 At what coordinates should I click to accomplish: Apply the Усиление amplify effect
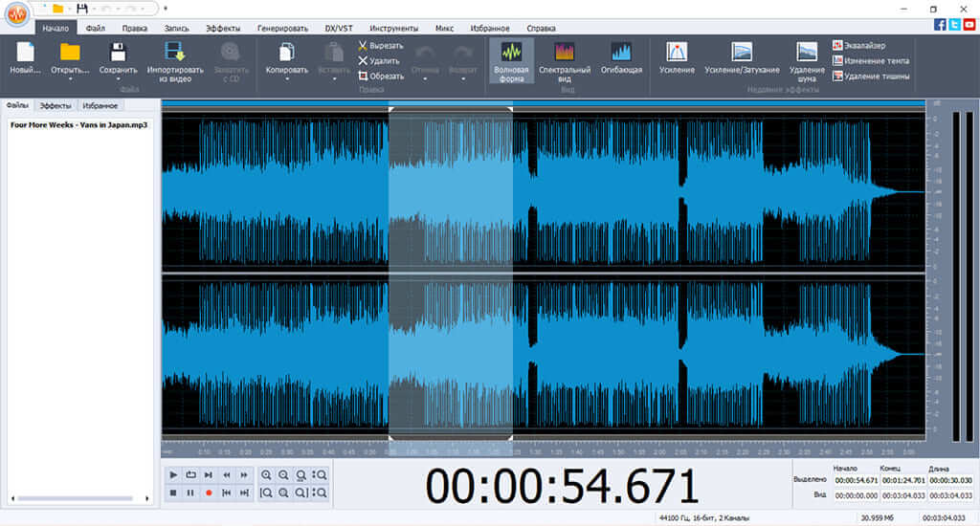pos(677,58)
